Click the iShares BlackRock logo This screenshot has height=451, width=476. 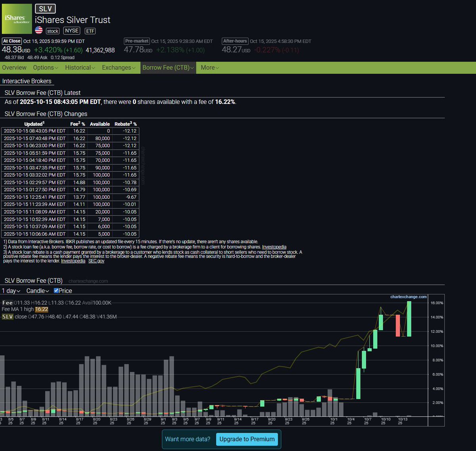(17, 19)
